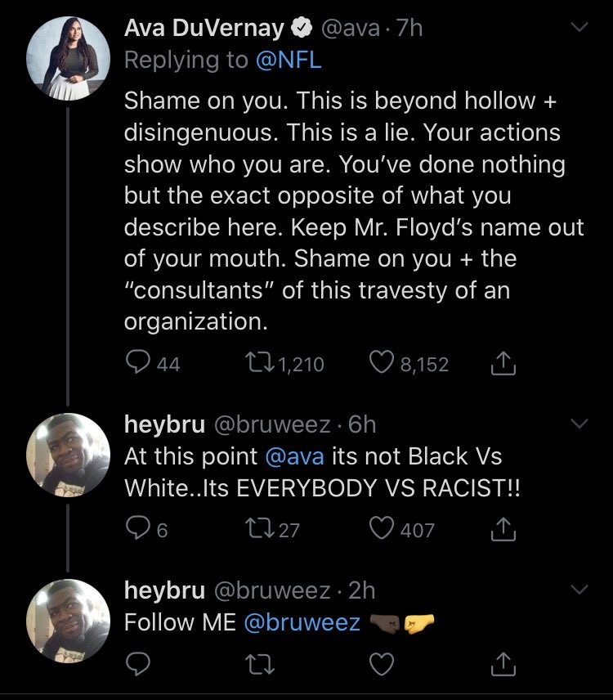Like heybru's Follow ME tweet
The image size is (613, 700).
pos(383,666)
